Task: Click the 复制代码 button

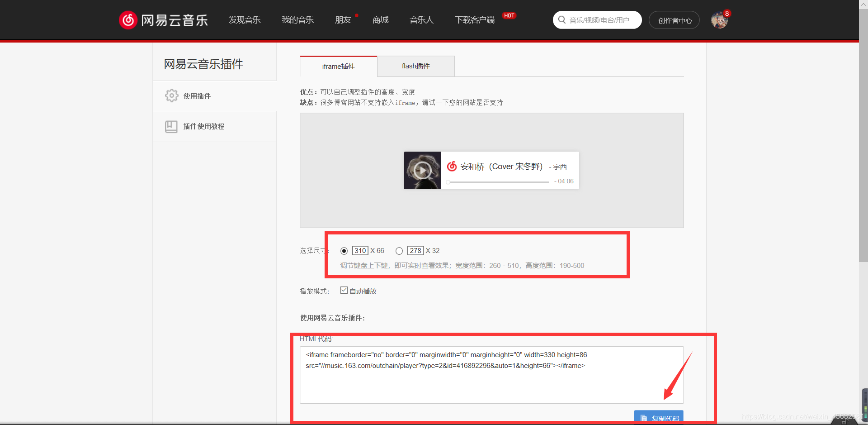Action: [659, 417]
